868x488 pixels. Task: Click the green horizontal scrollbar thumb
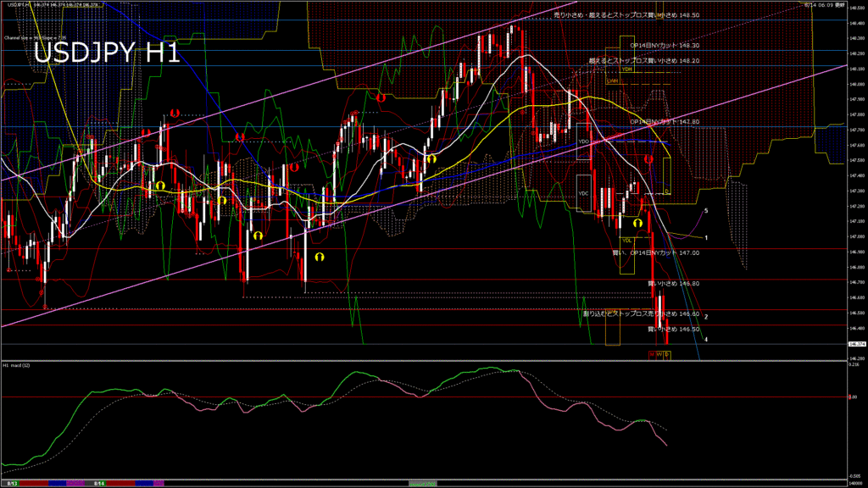click(422, 482)
